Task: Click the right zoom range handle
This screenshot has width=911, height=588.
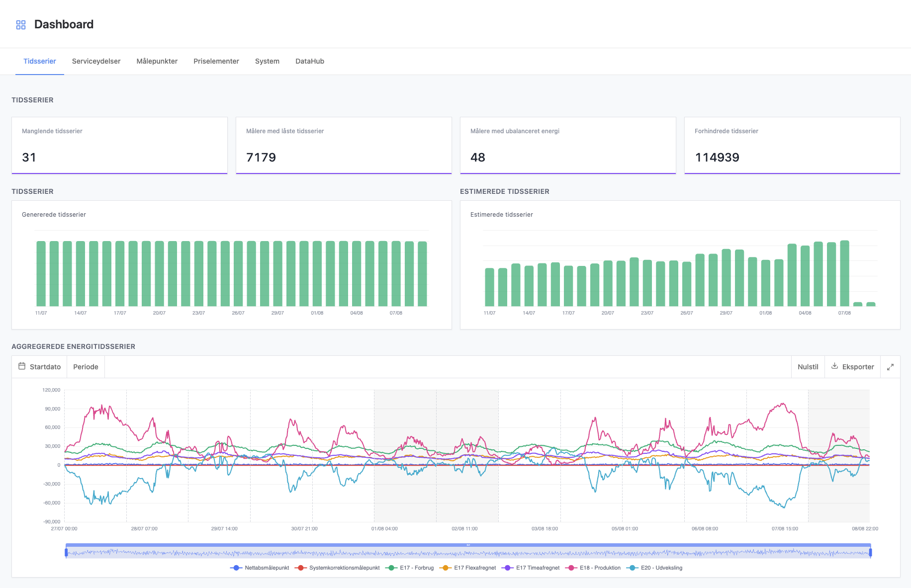Action: coord(870,552)
